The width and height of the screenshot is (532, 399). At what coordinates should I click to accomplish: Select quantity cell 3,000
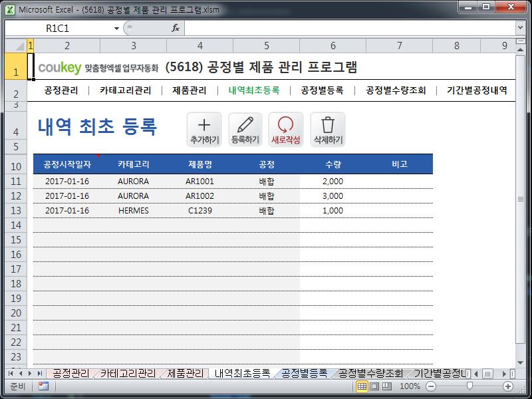(x=333, y=196)
